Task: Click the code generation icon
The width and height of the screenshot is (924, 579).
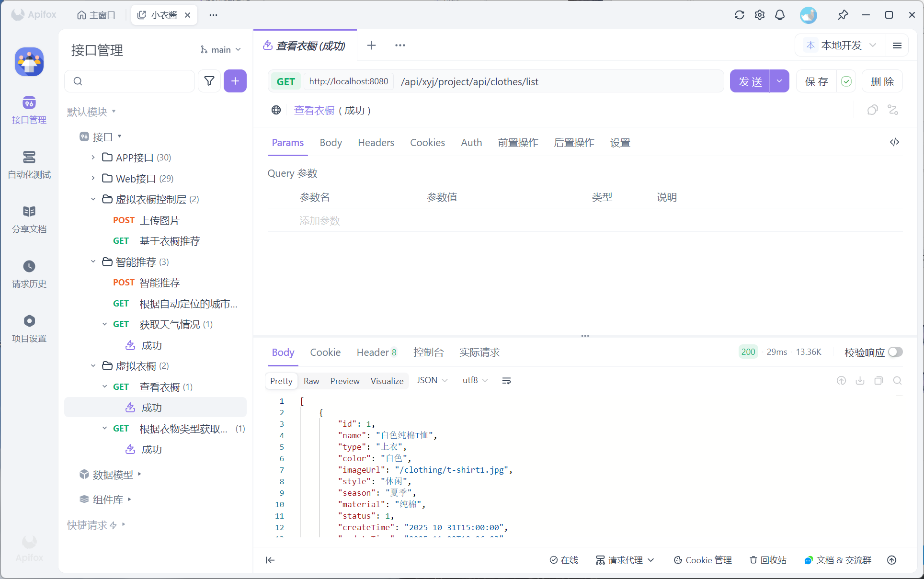Action: coord(894,142)
